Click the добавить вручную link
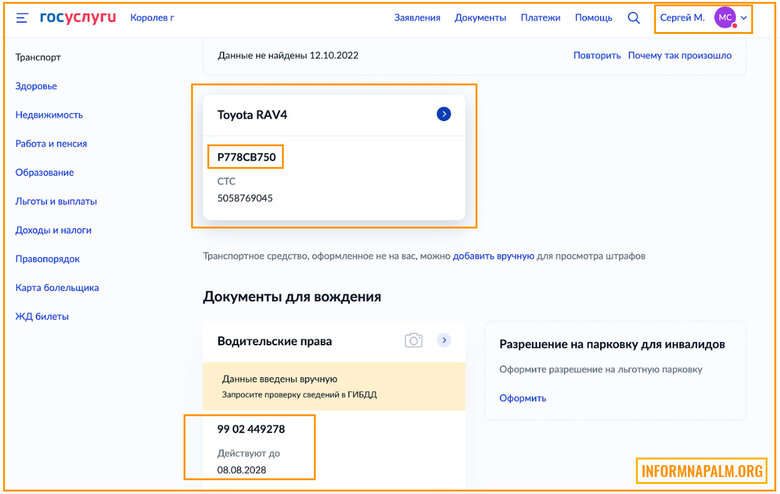 (493, 256)
